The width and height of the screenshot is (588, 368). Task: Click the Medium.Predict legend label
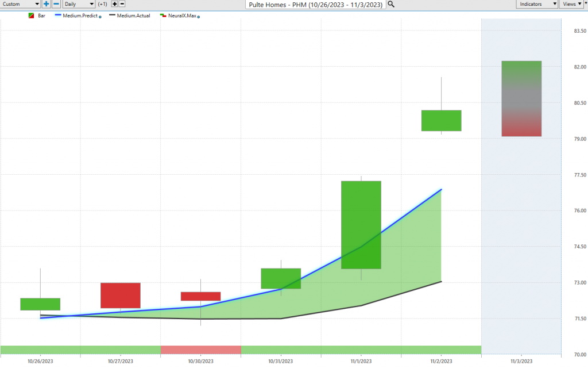pos(80,16)
